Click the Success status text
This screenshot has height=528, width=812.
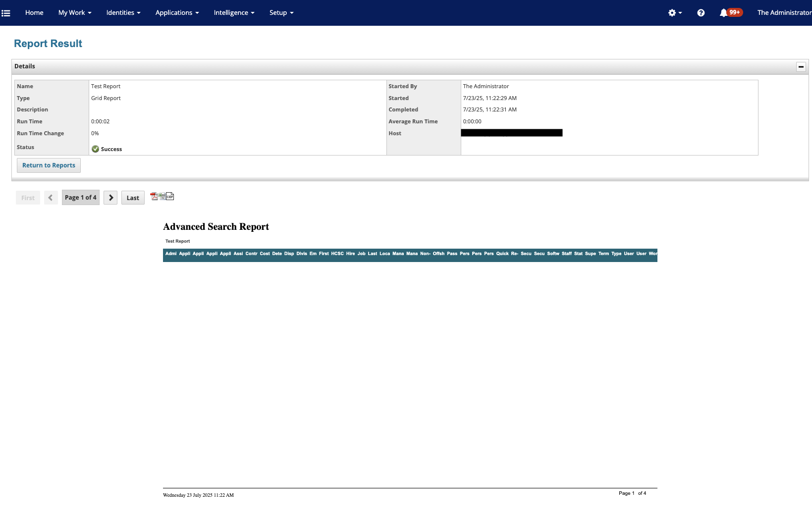coord(111,149)
